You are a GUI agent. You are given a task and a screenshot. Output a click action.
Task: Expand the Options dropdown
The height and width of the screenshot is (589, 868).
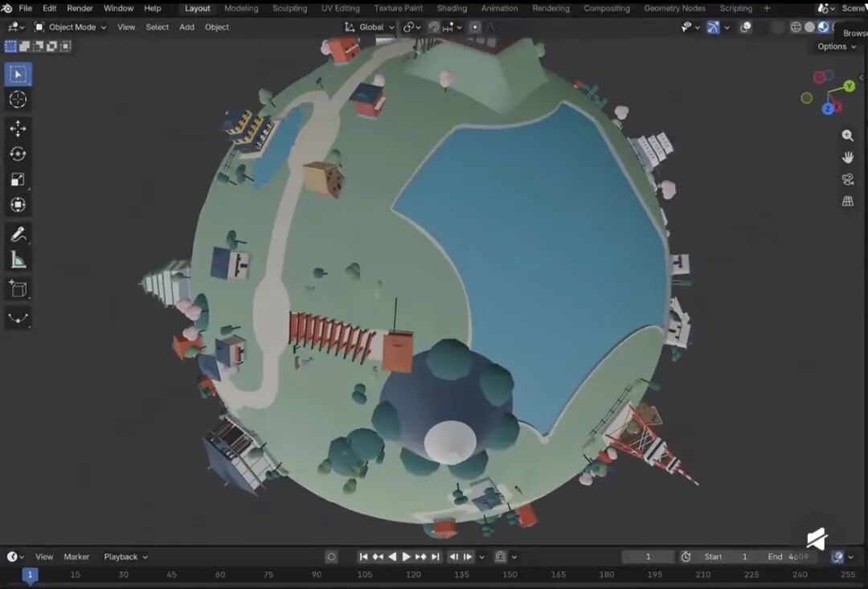[837, 47]
